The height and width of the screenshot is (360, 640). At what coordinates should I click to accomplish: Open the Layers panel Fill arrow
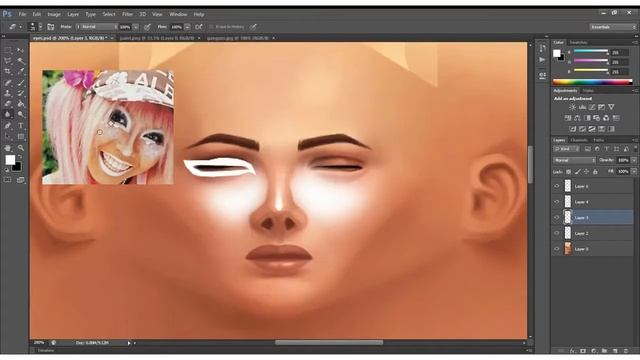[634, 172]
